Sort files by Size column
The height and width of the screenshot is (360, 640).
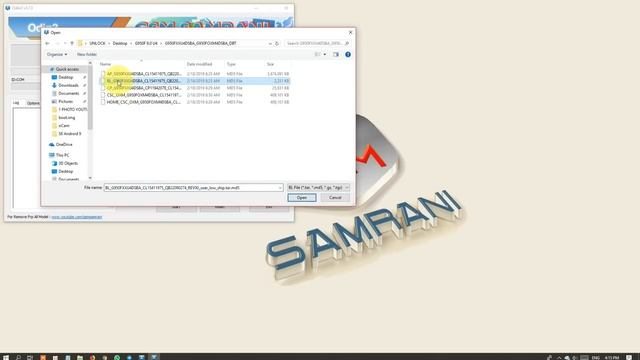coord(270,64)
